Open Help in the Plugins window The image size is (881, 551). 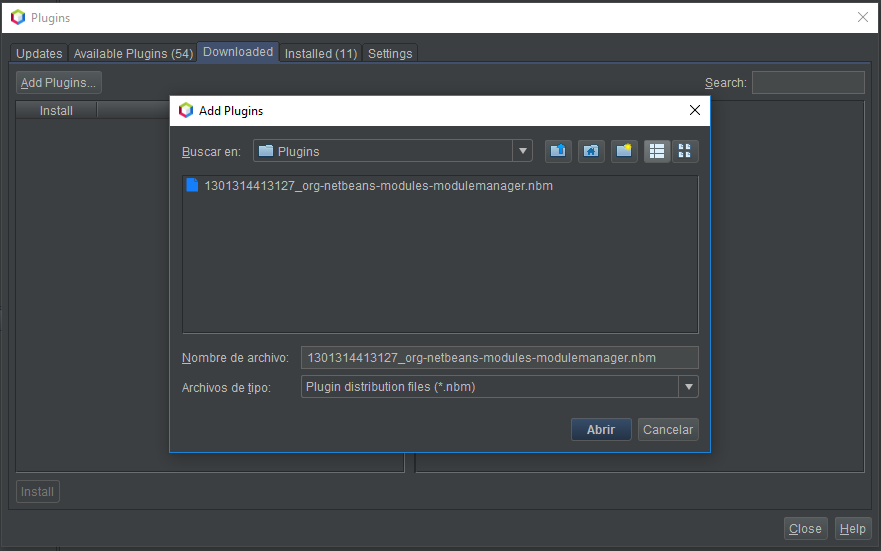click(852, 529)
